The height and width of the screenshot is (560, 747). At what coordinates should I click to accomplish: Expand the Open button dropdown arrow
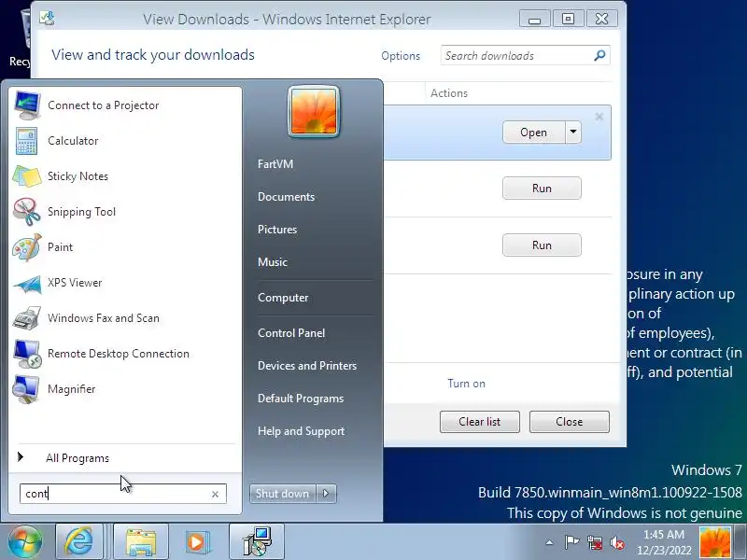coord(573,132)
